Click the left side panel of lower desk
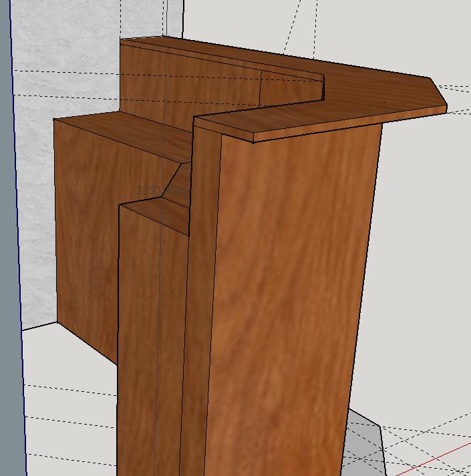The image size is (471, 476). pos(87,234)
